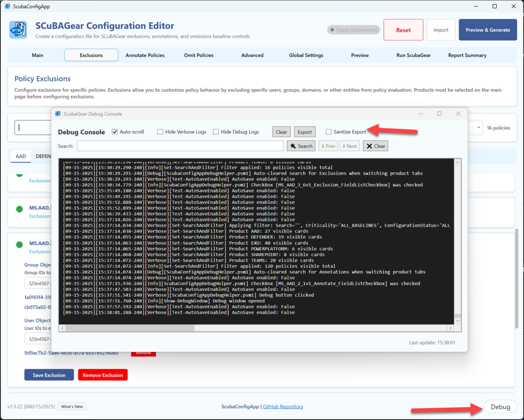Jump to previous search match with Prev

tap(328, 146)
